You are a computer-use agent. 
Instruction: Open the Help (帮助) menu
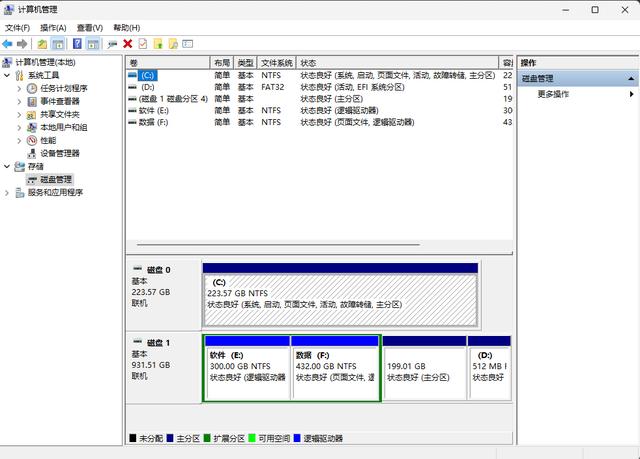(x=127, y=28)
